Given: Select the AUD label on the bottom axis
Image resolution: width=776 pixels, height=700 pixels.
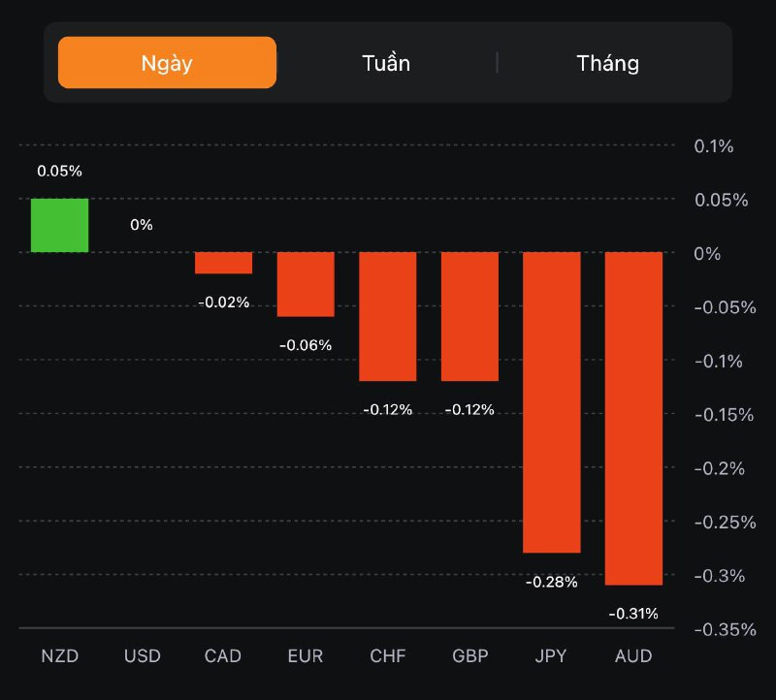Looking at the screenshot, I should click(633, 656).
